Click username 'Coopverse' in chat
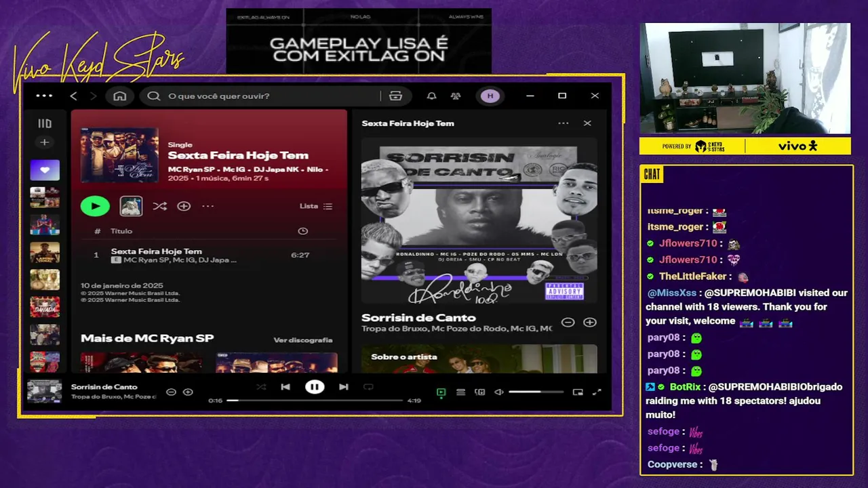 (x=673, y=465)
